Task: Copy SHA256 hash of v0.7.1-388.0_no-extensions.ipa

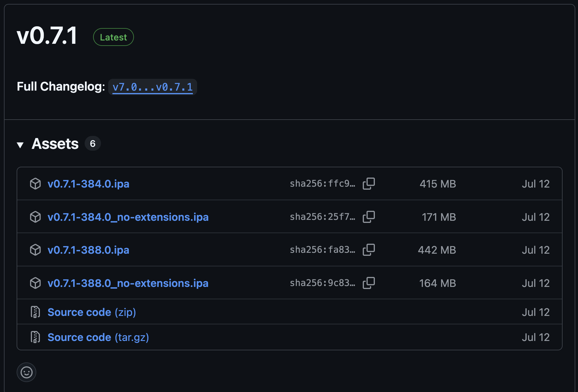Action: [369, 283]
